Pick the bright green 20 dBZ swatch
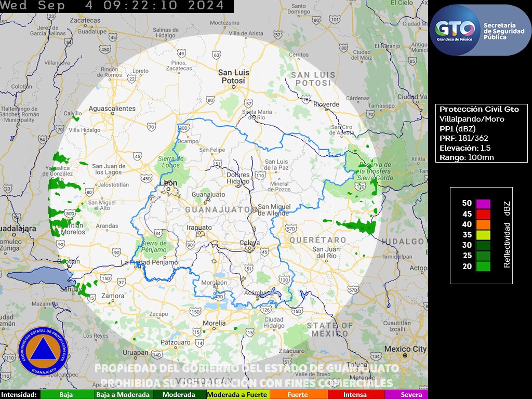This screenshot has height=399, width=532. coord(483,266)
